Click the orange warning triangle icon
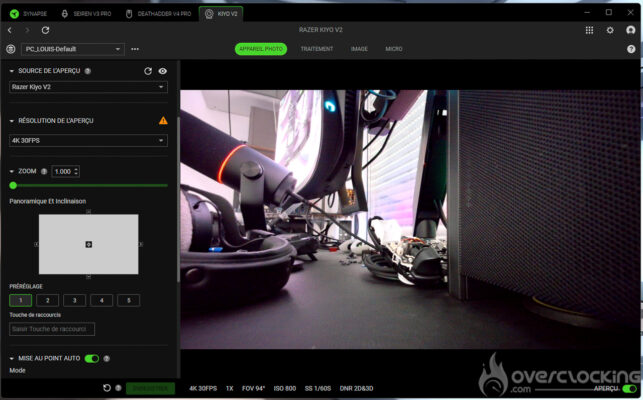 tap(163, 121)
